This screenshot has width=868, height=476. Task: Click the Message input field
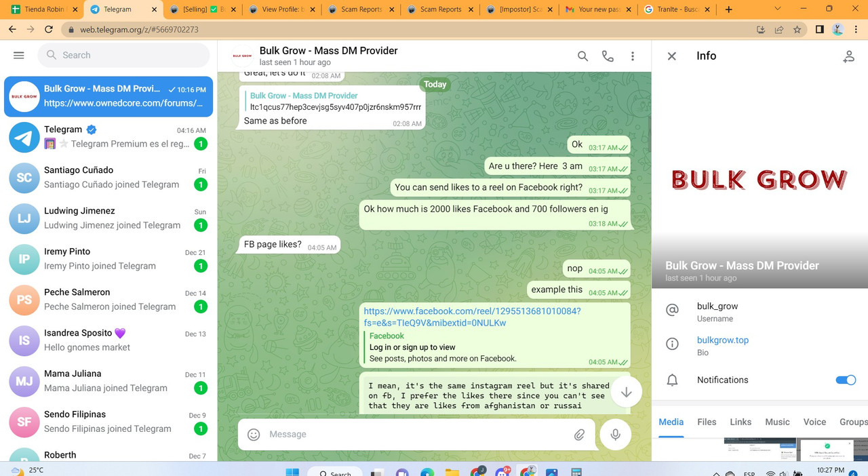[x=416, y=435]
